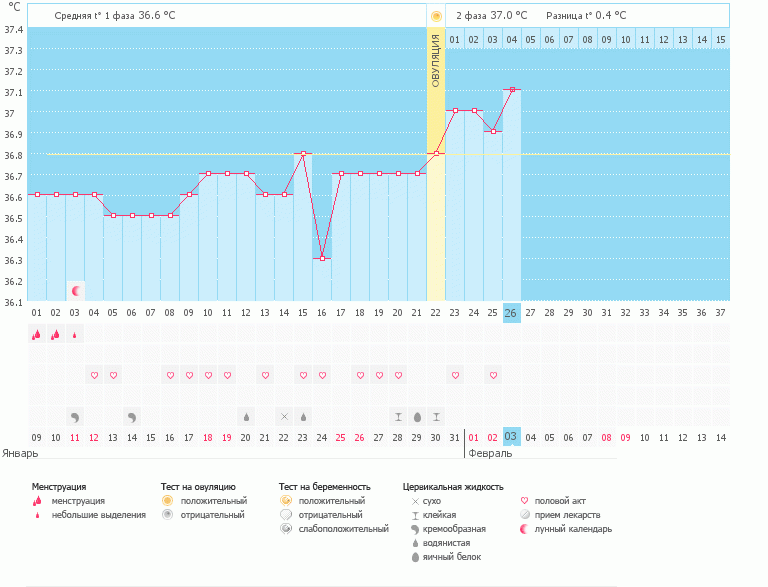Screen dimensions: 768x587
Task: Click the watery drop icon on cycle day 15
Action: tap(303, 417)
